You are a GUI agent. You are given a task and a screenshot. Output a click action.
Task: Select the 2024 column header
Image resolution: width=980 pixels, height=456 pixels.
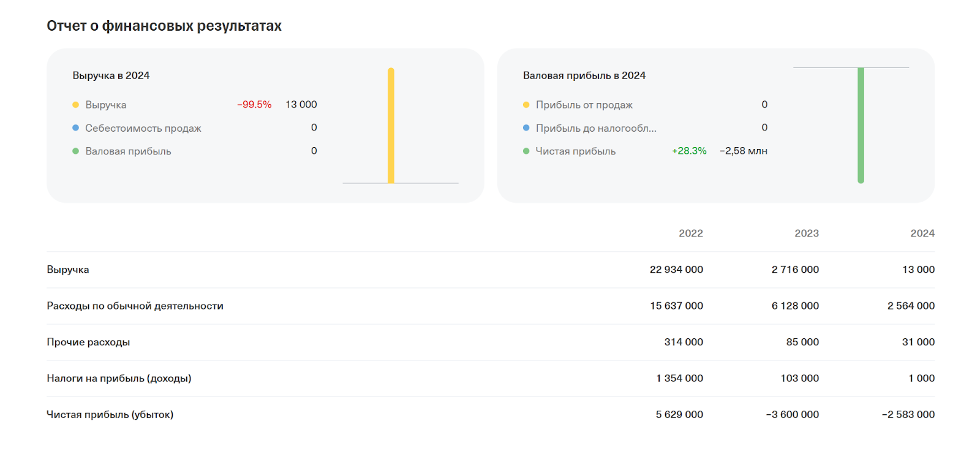click(922, 234)
